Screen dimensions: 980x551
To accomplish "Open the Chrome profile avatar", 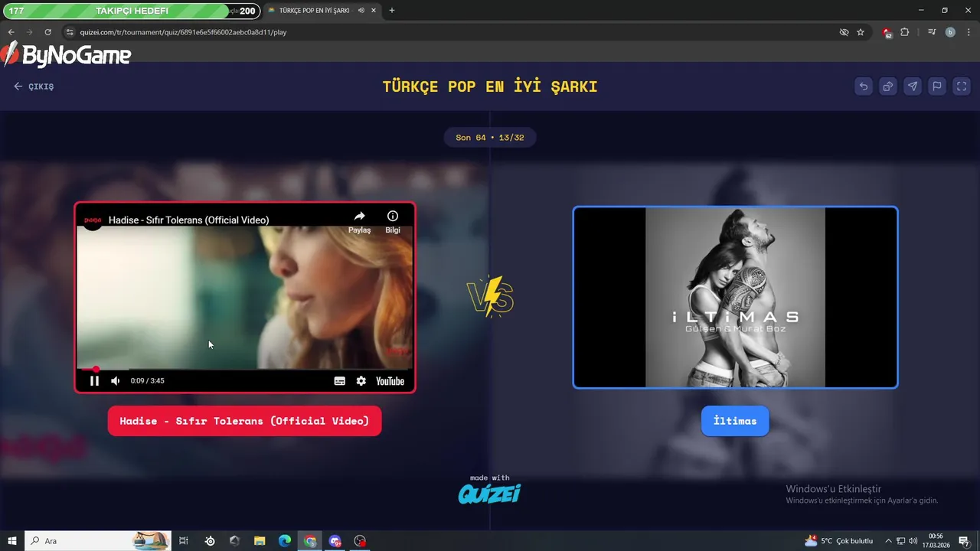I will (x=950, y=32).
